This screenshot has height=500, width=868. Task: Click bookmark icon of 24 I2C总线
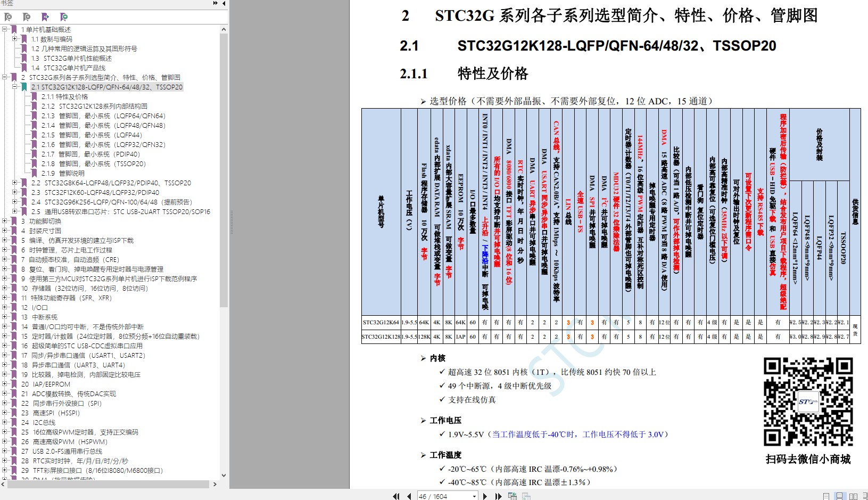(14, 422)
